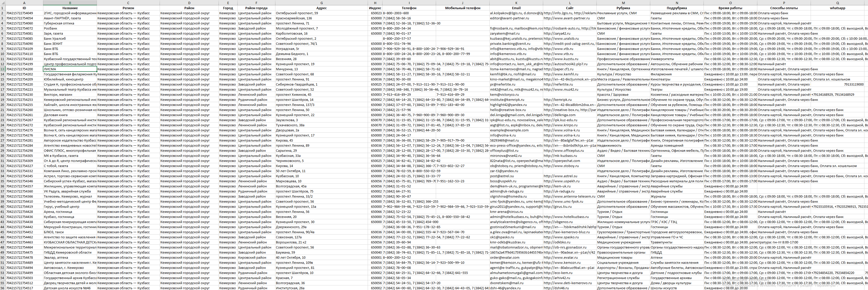
Task: Select row 40 via its row number
Action: tap(2, 206)
